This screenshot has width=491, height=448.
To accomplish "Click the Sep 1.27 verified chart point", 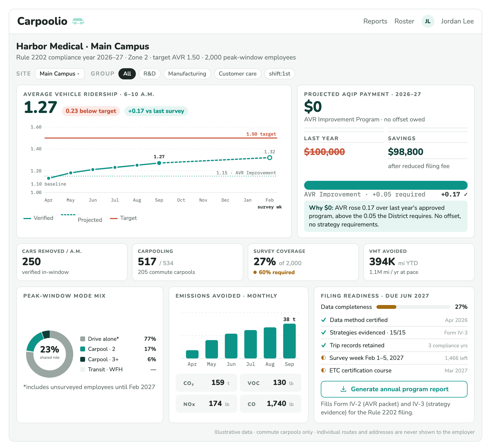I will (x=159, y=163).
